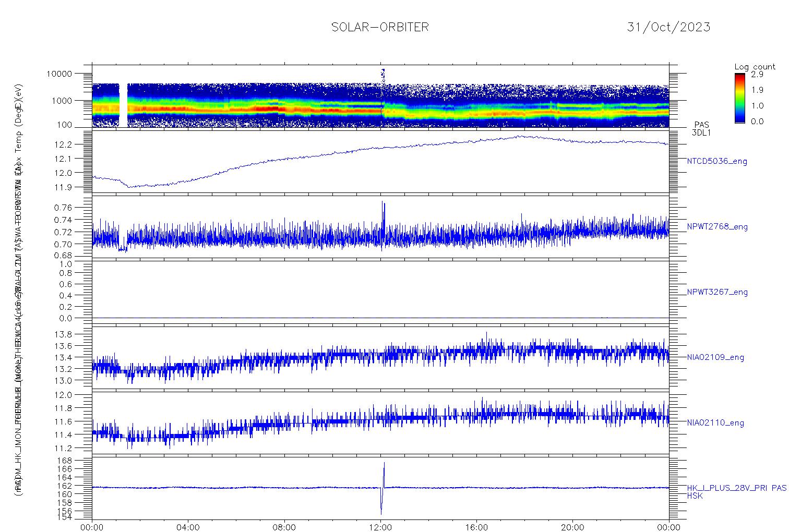Select the 2.9 colorbar maximum value

[x=757, y=74]
